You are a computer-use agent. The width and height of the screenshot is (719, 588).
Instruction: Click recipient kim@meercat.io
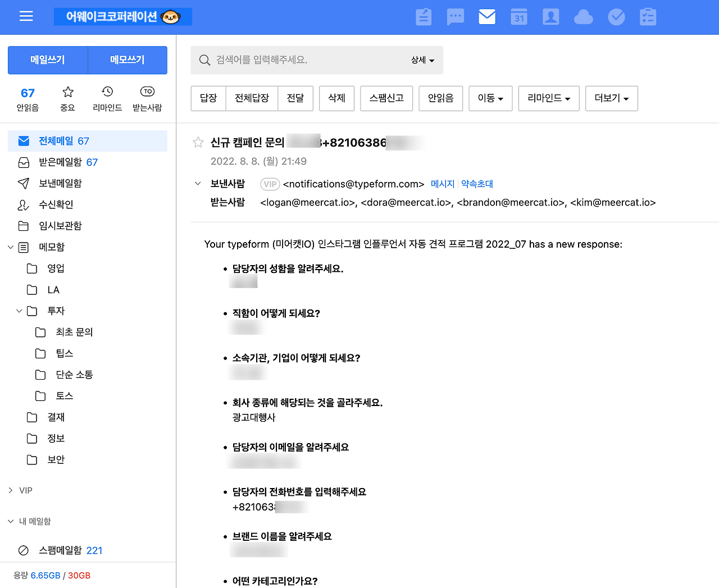(613, 203)
